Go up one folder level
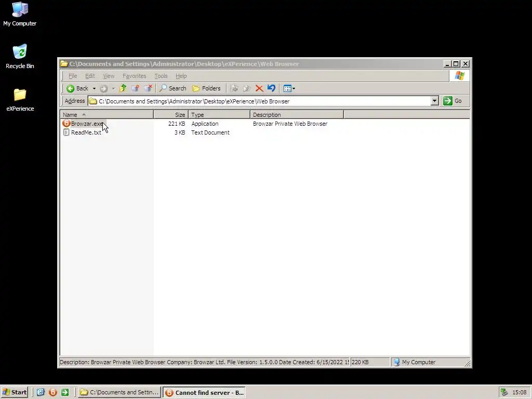This screenshot has height=399, width=532. coord(123,88)
